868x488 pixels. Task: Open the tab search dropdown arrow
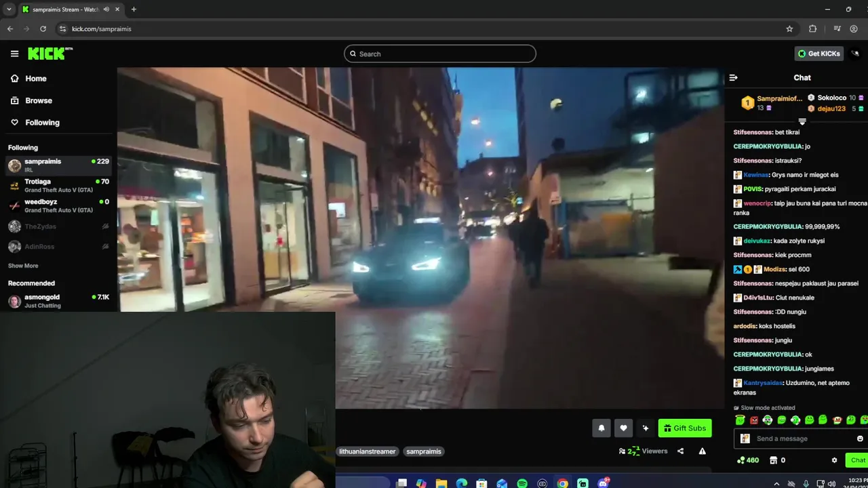[x=9, y=9]
